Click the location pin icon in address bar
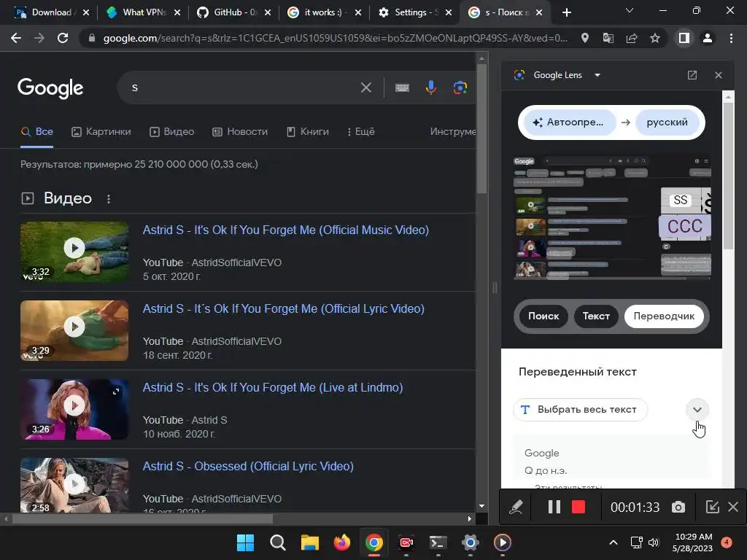This screenshot has width=747, height=560. point(584,38)
